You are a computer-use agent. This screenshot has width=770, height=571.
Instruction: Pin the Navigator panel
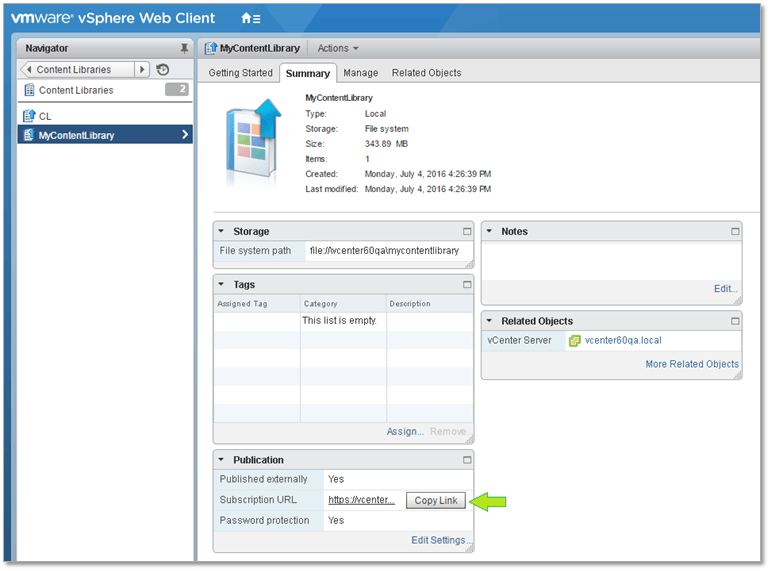click(x=184, y=48)
